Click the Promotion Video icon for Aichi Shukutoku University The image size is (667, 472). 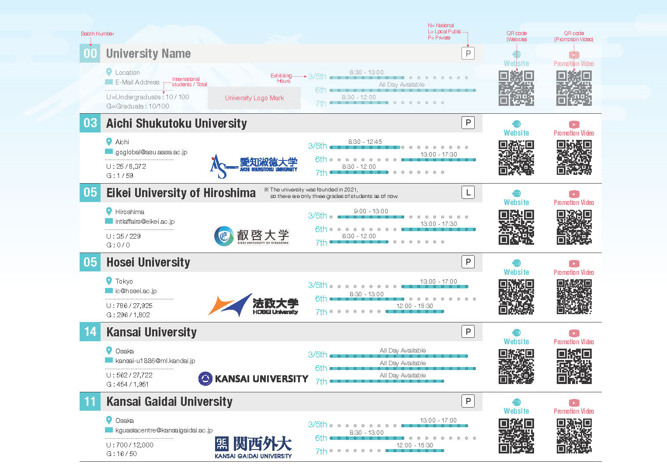click(x=574, y=125)
